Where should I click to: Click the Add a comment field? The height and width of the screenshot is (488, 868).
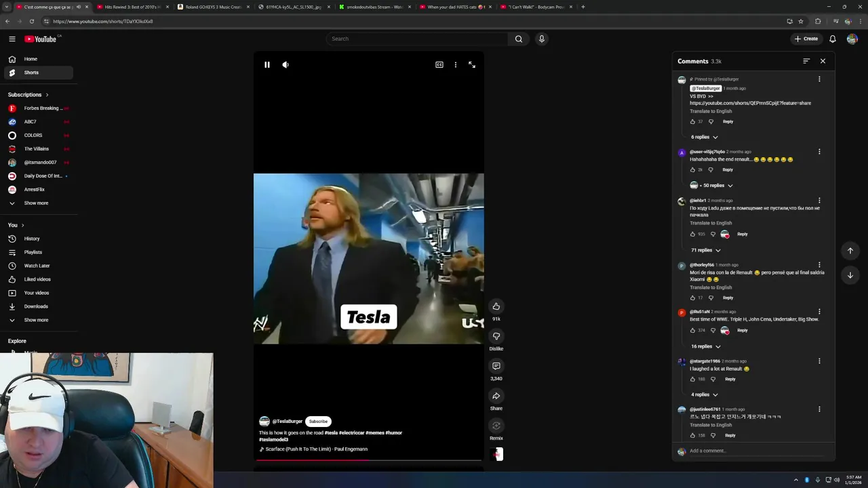757,451
